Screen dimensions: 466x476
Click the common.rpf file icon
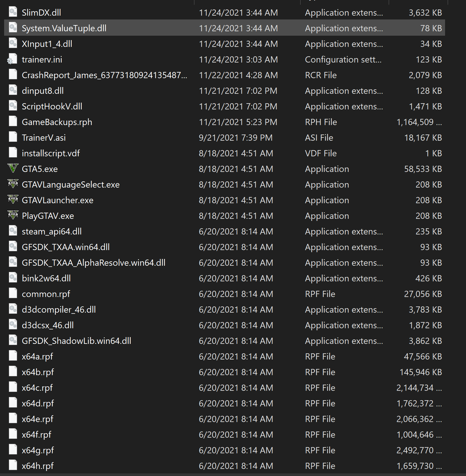13,294
